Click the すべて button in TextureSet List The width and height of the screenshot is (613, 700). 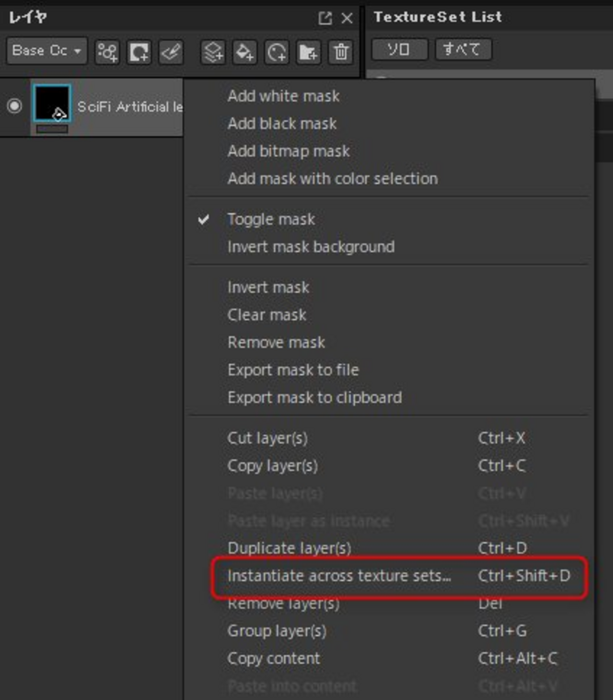point(463,50)
